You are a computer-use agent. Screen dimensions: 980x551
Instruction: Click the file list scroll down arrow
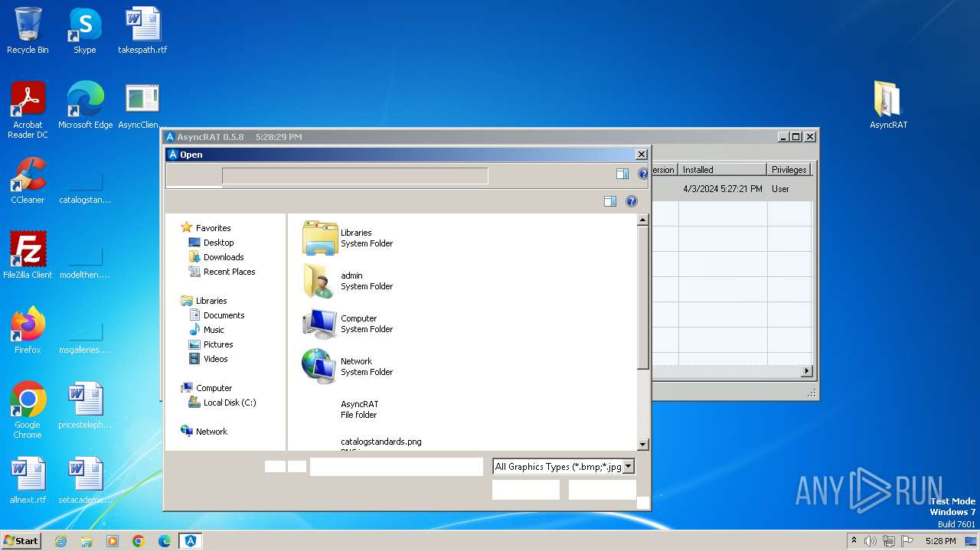pyautogui.click(x=642, y=444)
